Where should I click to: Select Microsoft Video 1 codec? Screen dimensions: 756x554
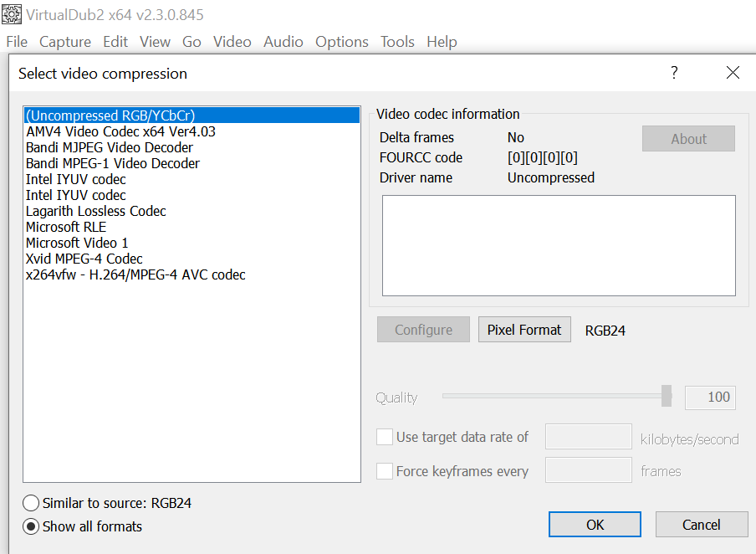(77, 243)
